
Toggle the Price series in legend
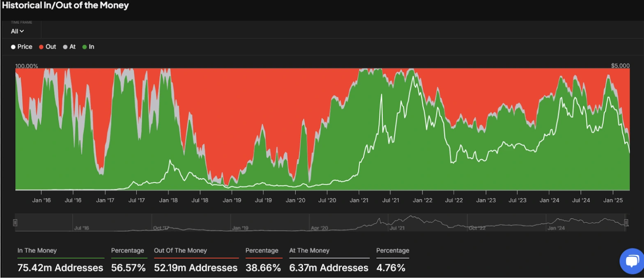(x=21, y=47)
